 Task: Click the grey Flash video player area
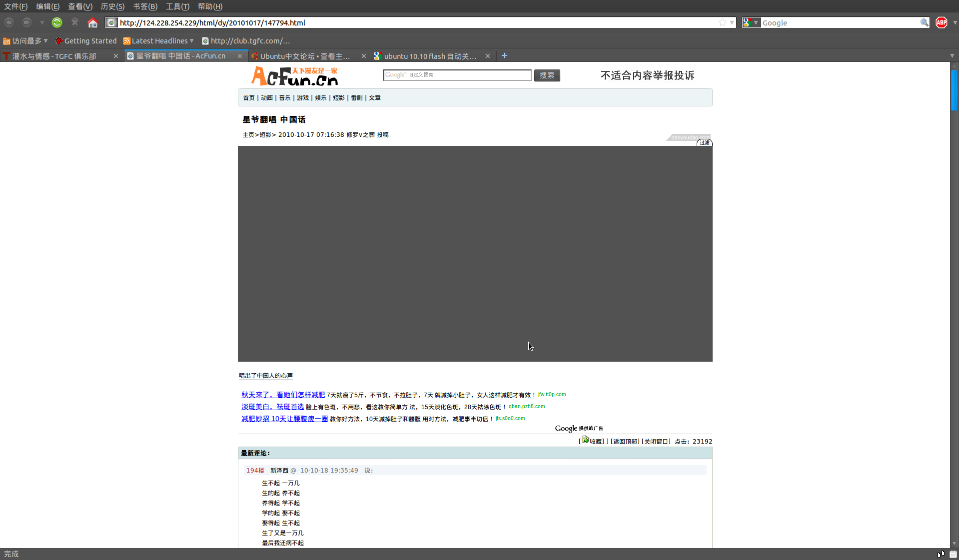pyautogui.click(x=475, y=254)
